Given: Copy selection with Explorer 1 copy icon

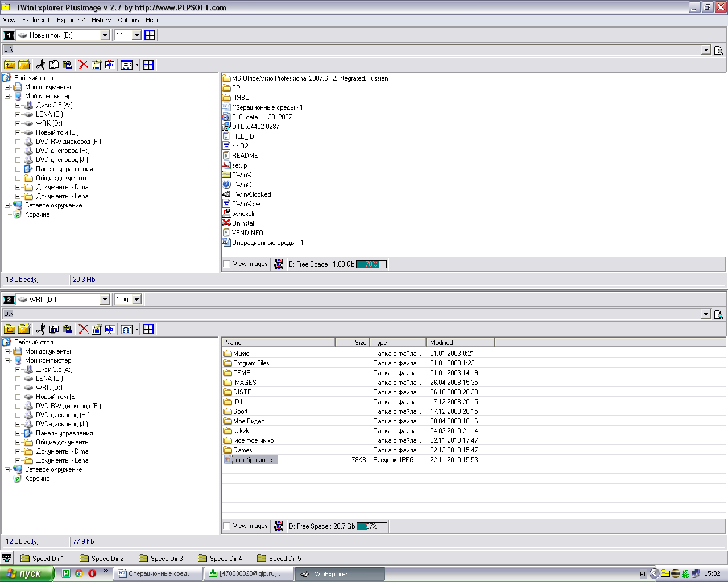Looking at the screenshot, I should pyautogui.click(x=54, y=65).
